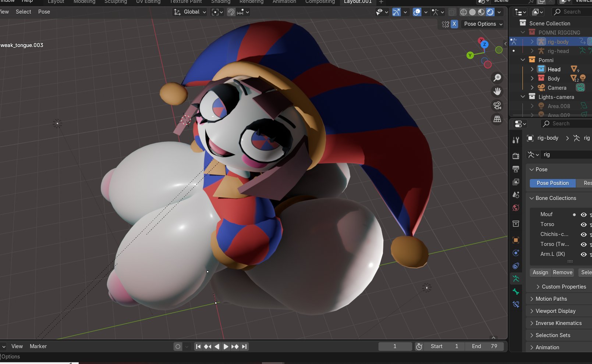Toggle overlays display in viewport header
This screenshot has height=364, width=592.
[417, 12]
